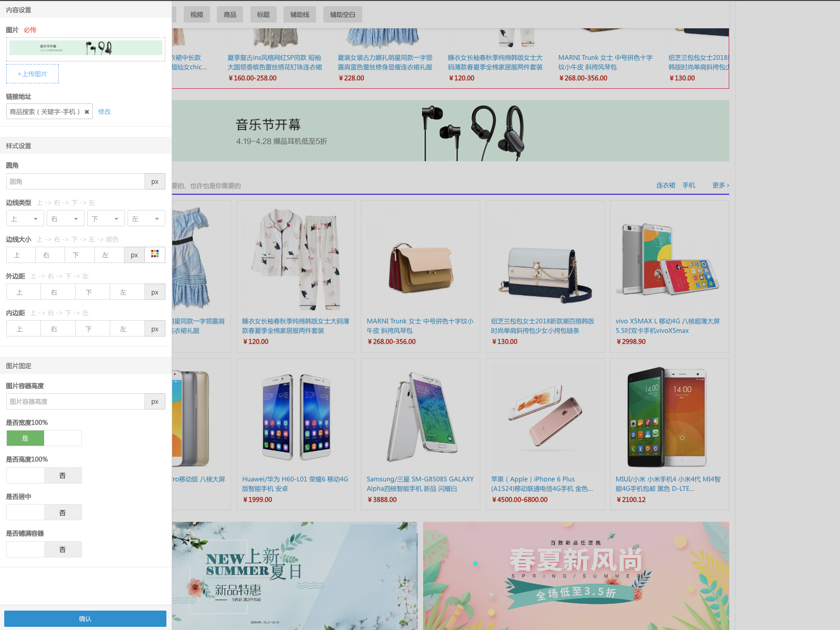840x630 pixels.
Task: Open the 更多 more link
Action: (x=721, y=185)
